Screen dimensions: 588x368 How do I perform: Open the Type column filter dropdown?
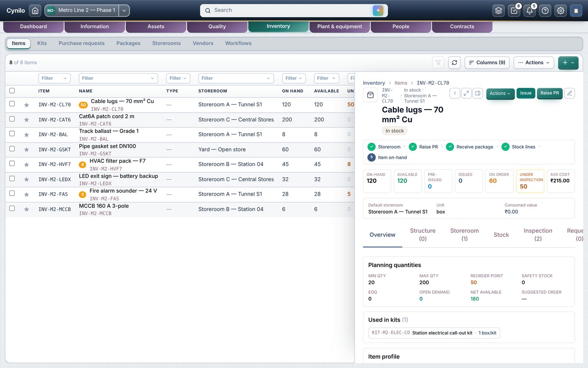[178, 78]
